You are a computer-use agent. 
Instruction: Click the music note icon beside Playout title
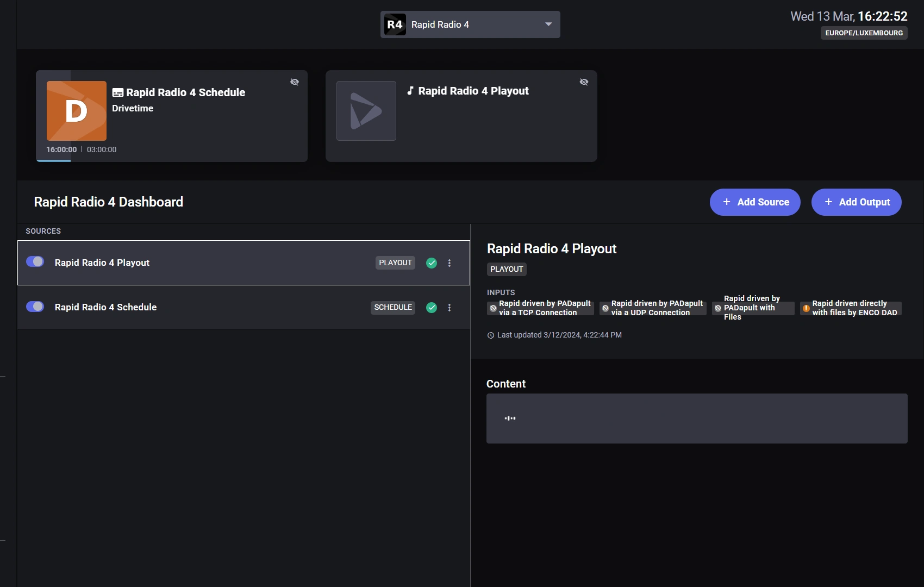tap(410, 91)
